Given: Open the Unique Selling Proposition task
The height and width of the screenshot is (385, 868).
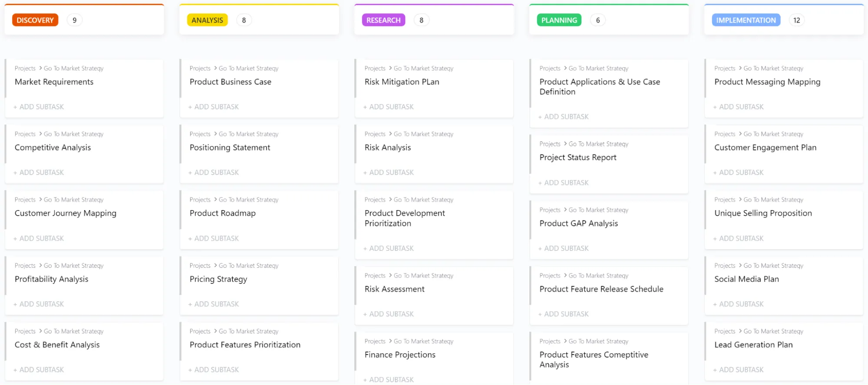Looking at the screenshot, I should tap(763, 213).
